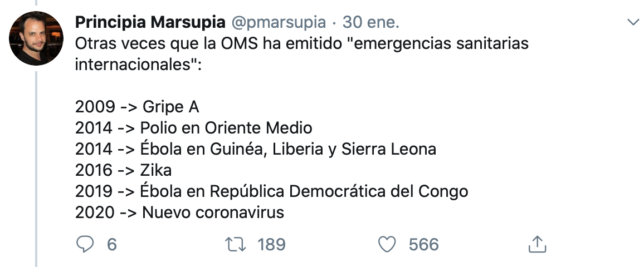Image resolution: width=644 pixels, height=267 pixels.
Task: Click the reply count showing 6
Action: coord(111,244)
